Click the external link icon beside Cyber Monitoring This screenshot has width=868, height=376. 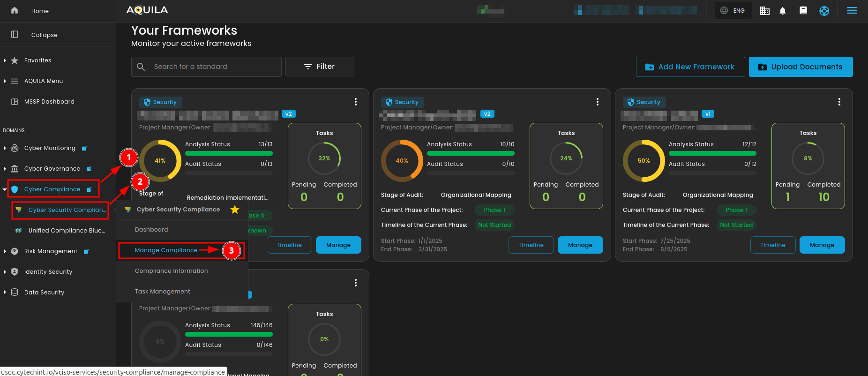pyautogui.click(x=84, y=148)
